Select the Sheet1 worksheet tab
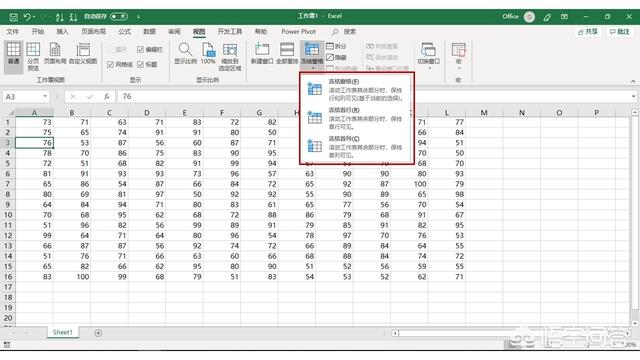The image size is (640, 360). pyautogui.click(x=62, y=333)
